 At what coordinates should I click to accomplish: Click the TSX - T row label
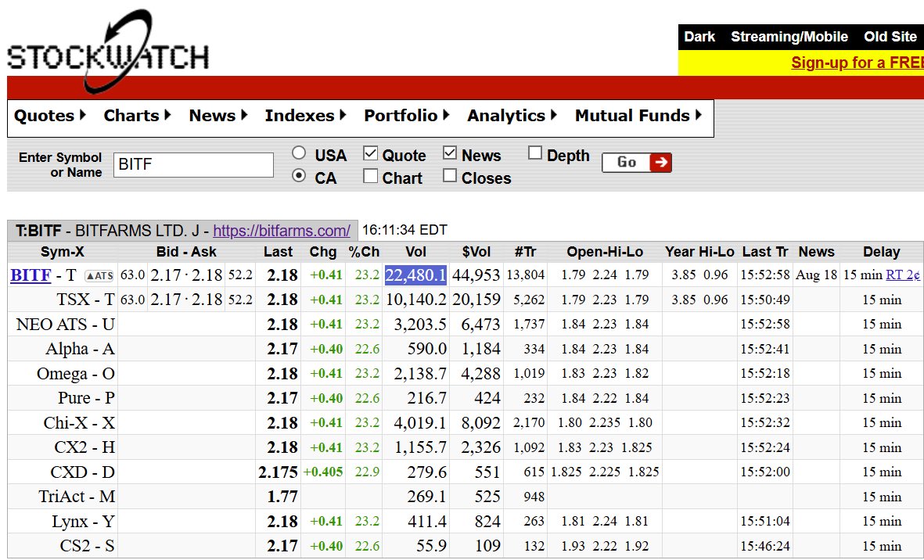pyautogui.click(x=85, y=300)
